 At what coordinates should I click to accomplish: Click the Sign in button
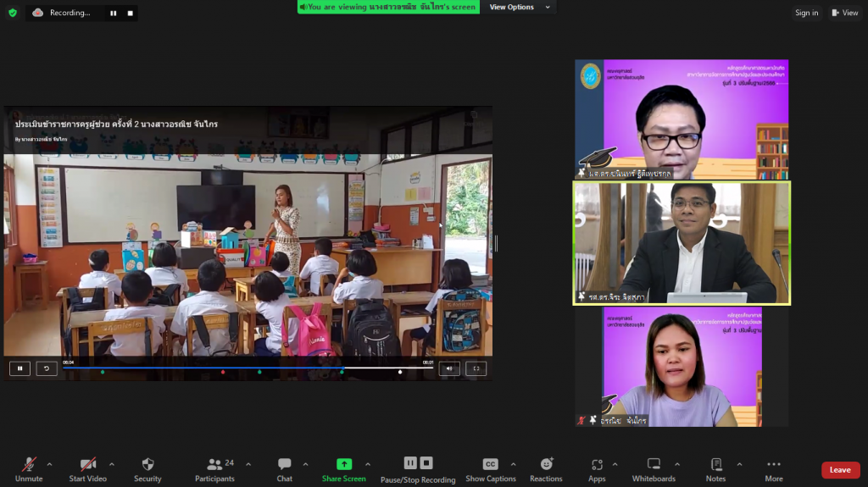pyautogui.click(x=806, y=13)
